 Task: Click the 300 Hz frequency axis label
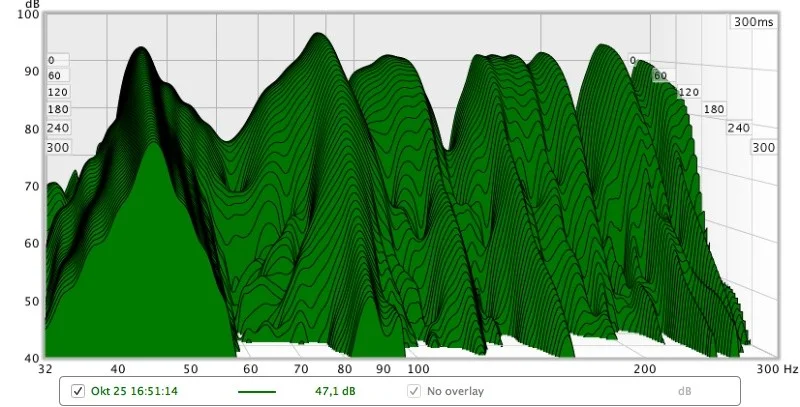777,369
